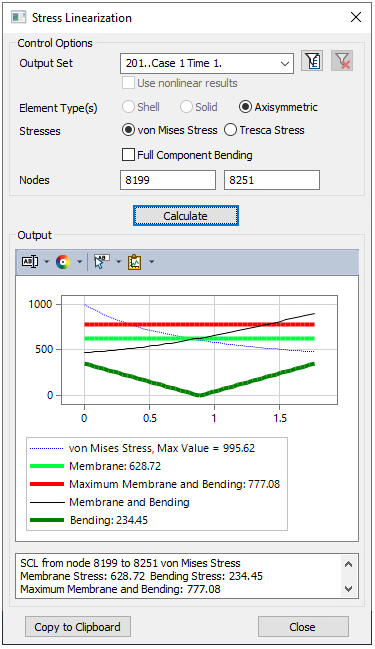Open dropdown arrow next to label options icon
The width and height of the screenshot is (375, 649).
pos(46,262)
